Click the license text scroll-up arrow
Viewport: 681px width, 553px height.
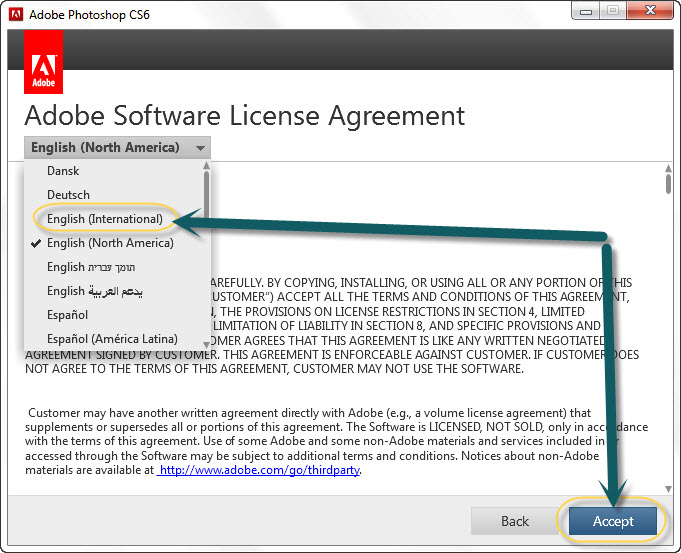[668, 168]
